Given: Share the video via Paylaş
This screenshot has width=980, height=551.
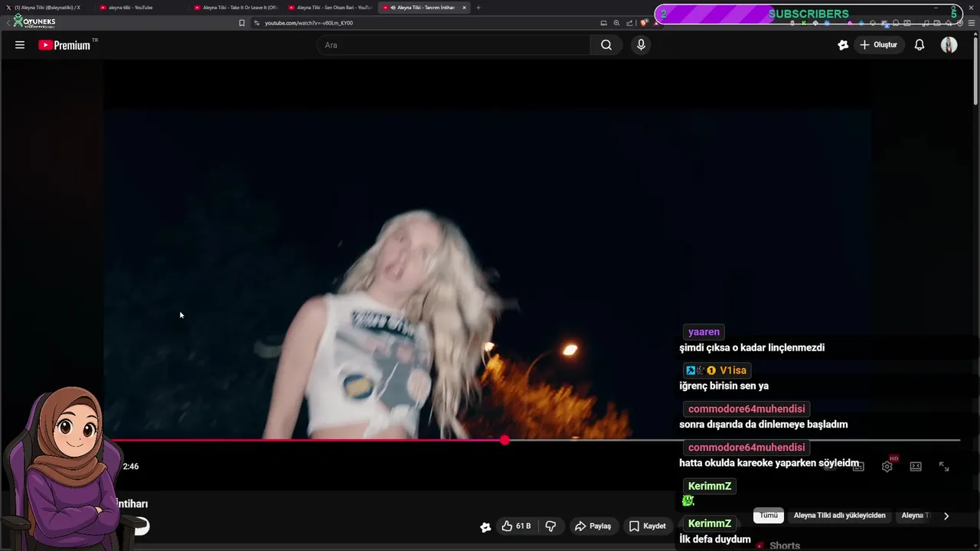Looking at the screenshot, I should [x=593, y=527].
